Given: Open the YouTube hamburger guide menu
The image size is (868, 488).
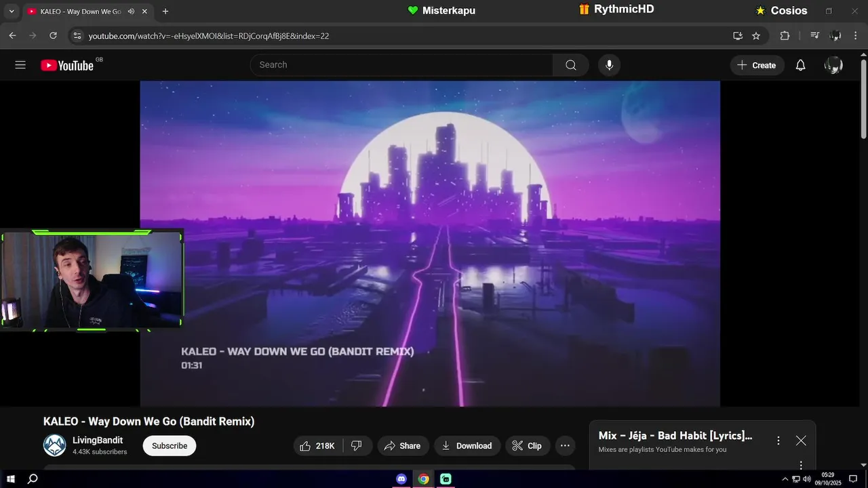Looking at the screenshot, I should [20, 65].
